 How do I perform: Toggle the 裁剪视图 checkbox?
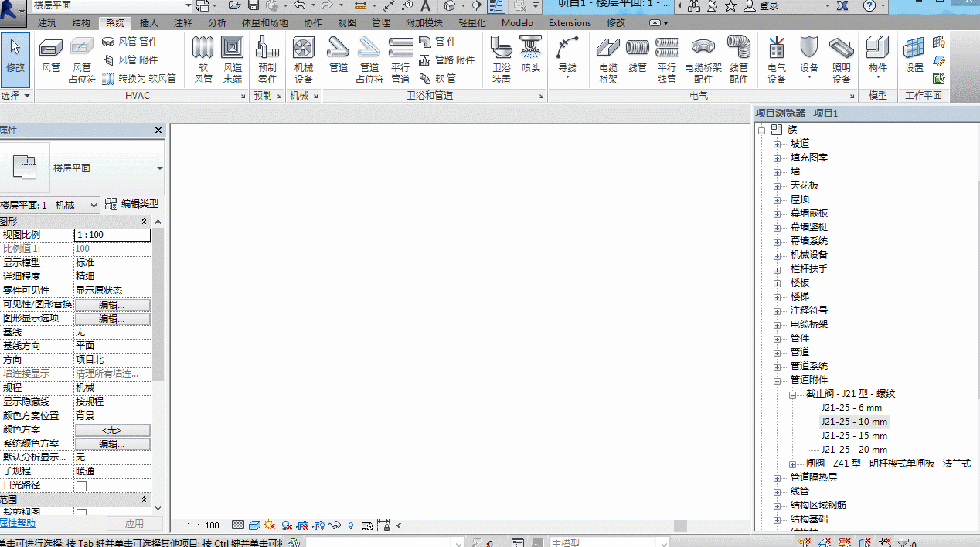tap(81, 513)
